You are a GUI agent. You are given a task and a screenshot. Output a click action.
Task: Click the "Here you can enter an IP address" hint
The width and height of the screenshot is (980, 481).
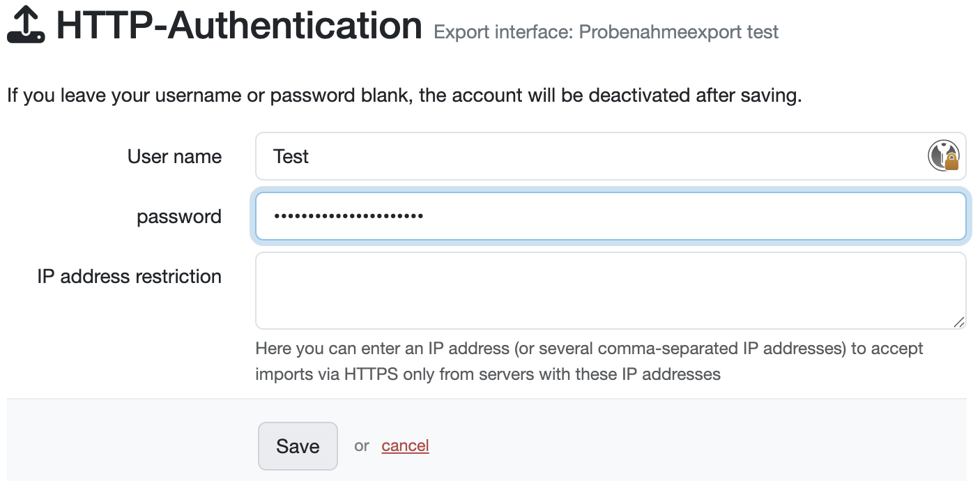coord(589,349)
